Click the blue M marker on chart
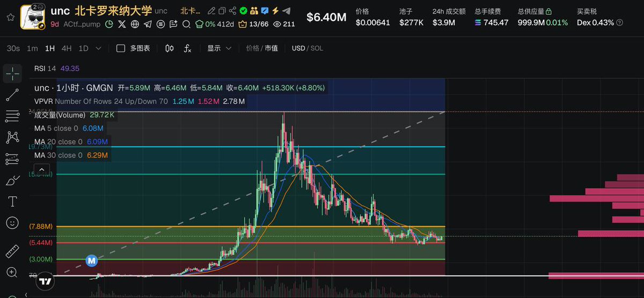The image size is (644, 298). (x=91, y=261)
